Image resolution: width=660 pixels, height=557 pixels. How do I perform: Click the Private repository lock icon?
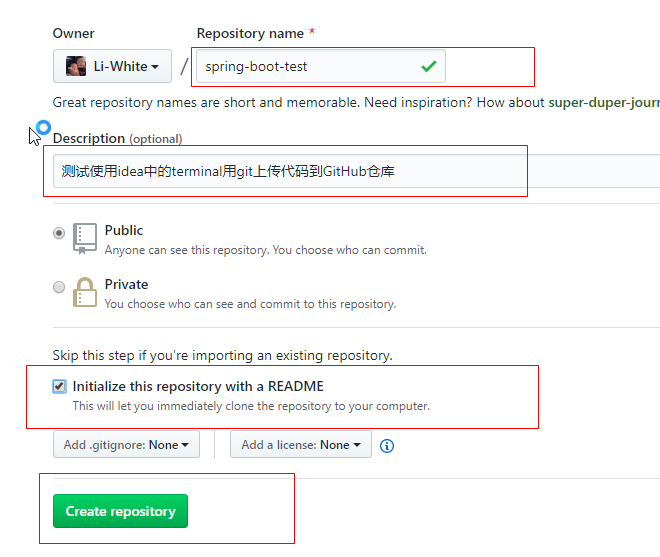click(x=84, y=292)
